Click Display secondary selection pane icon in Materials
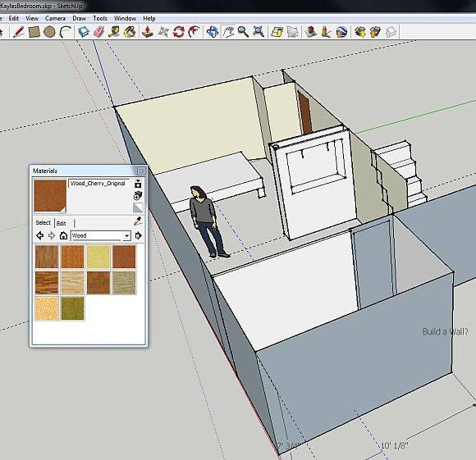 pyautogui.click(x=138, y=184)
